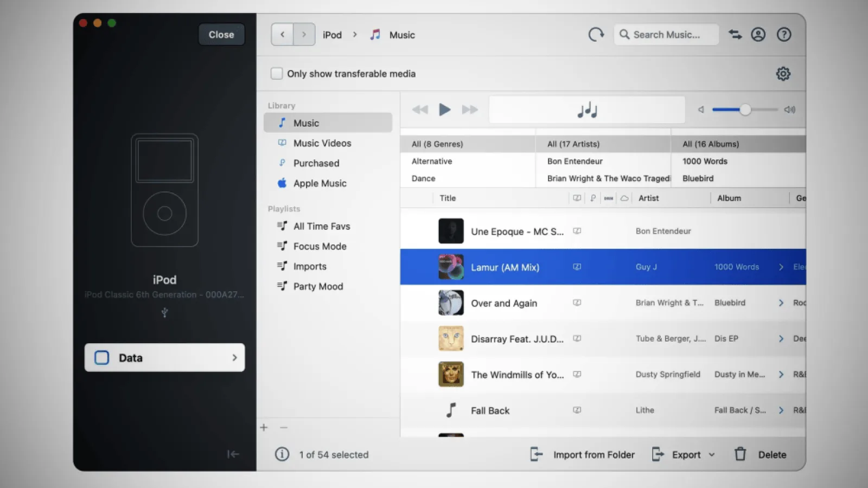The height and width of the screenshot is (488, 868).
Task: Select the Fall Back track title
Action: 490,410
